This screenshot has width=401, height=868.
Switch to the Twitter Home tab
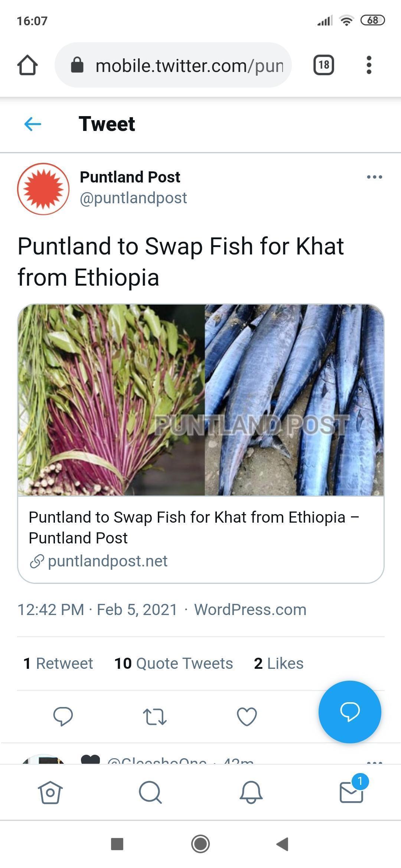(x=50, y=792)
